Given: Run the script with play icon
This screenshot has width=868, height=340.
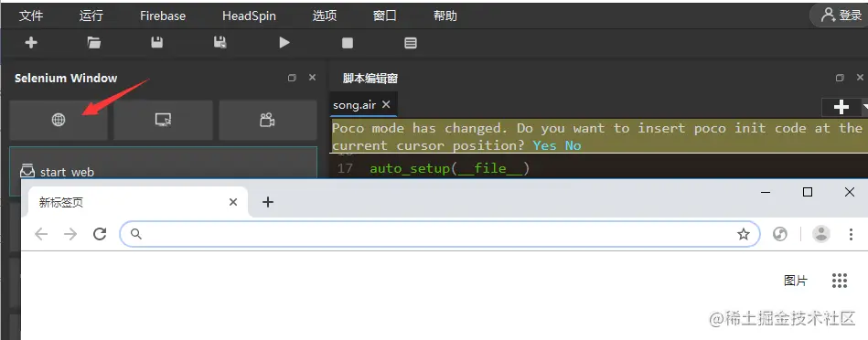Looking at the screenshot, I should click(x=284, y=43).
